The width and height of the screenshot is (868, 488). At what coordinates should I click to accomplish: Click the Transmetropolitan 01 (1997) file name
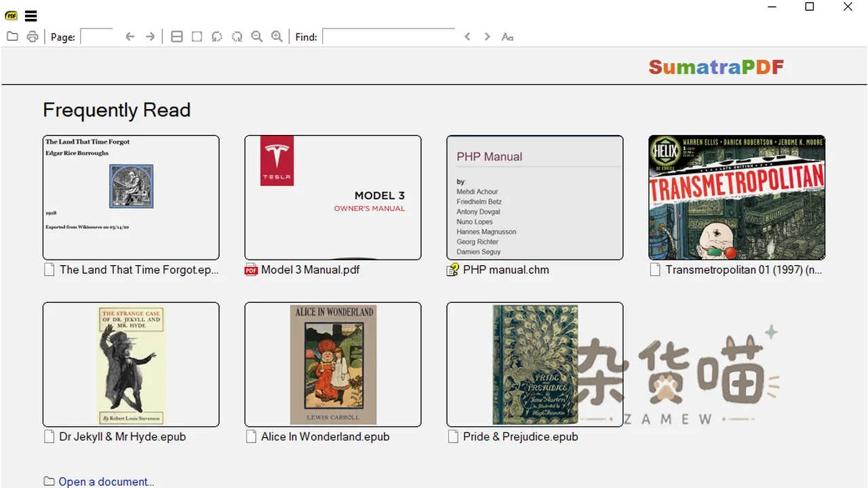(x=744, y=270)
